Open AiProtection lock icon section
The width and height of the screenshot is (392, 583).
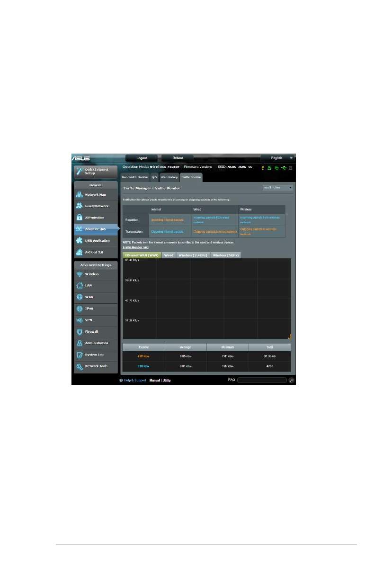[x=80, y=218]
